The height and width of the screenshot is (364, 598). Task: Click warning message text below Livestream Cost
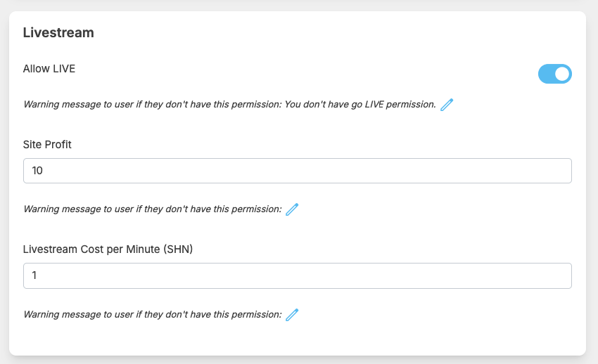pyautogui.click(x=153, y=315)
